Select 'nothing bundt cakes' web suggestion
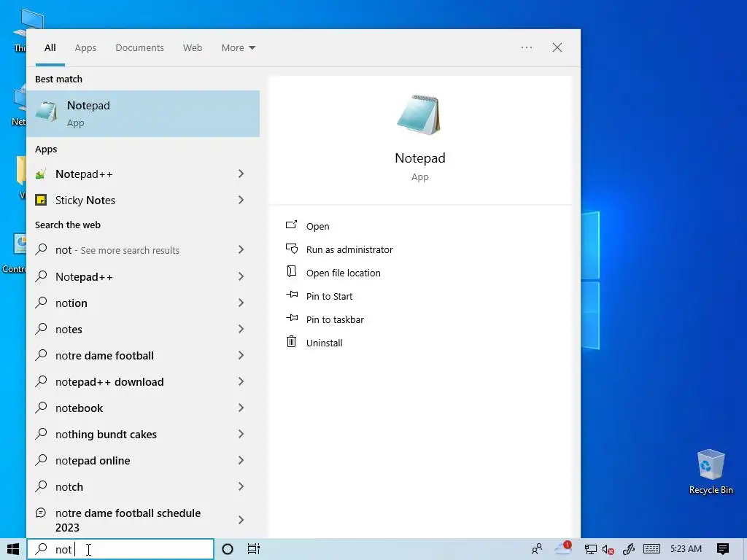 coord(106,435)
